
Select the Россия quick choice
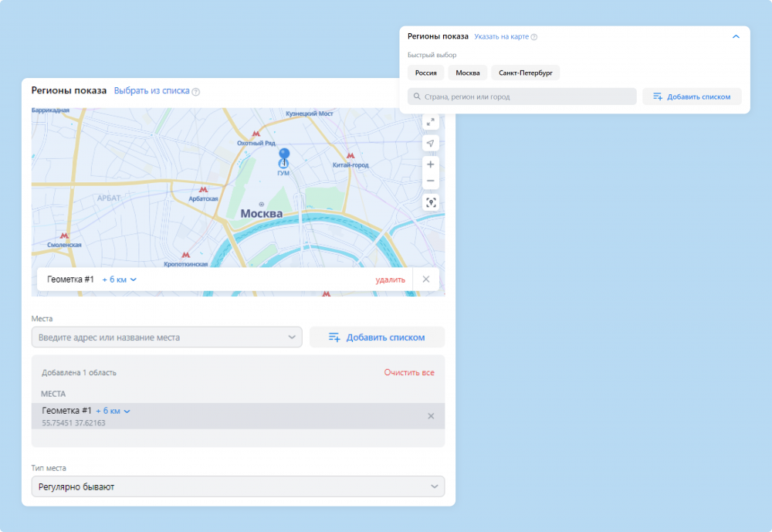[426, 73]
